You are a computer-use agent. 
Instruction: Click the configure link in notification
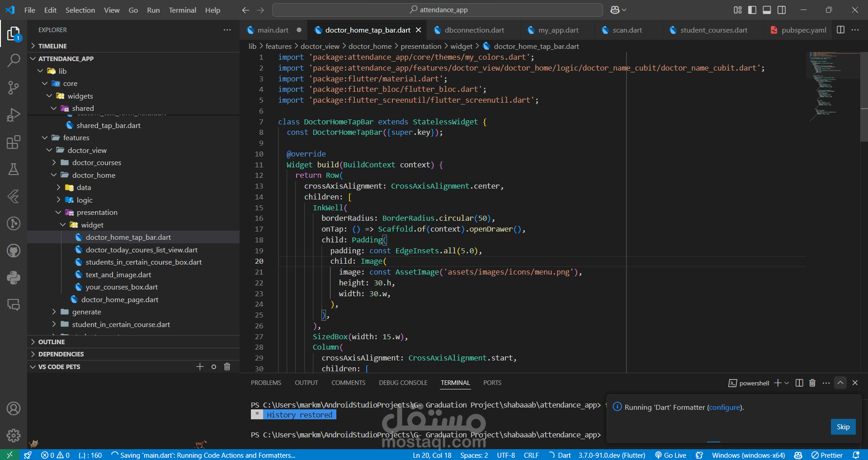click(x=725, y=408)
